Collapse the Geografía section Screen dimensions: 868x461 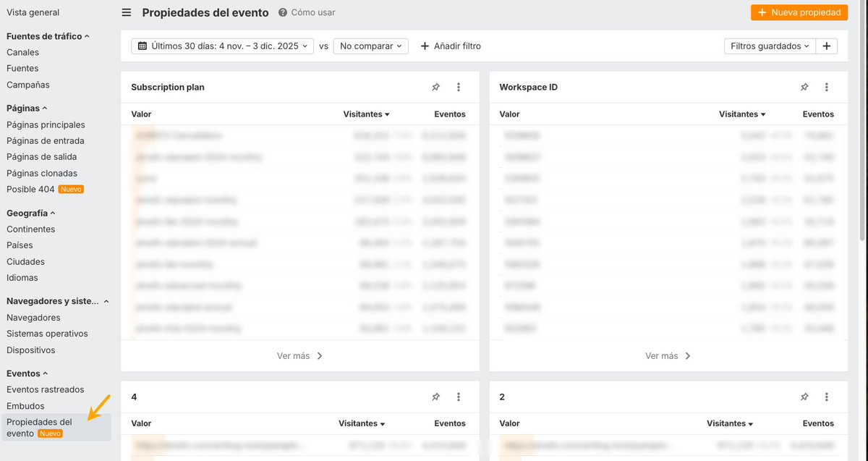[x=31, y=213]
